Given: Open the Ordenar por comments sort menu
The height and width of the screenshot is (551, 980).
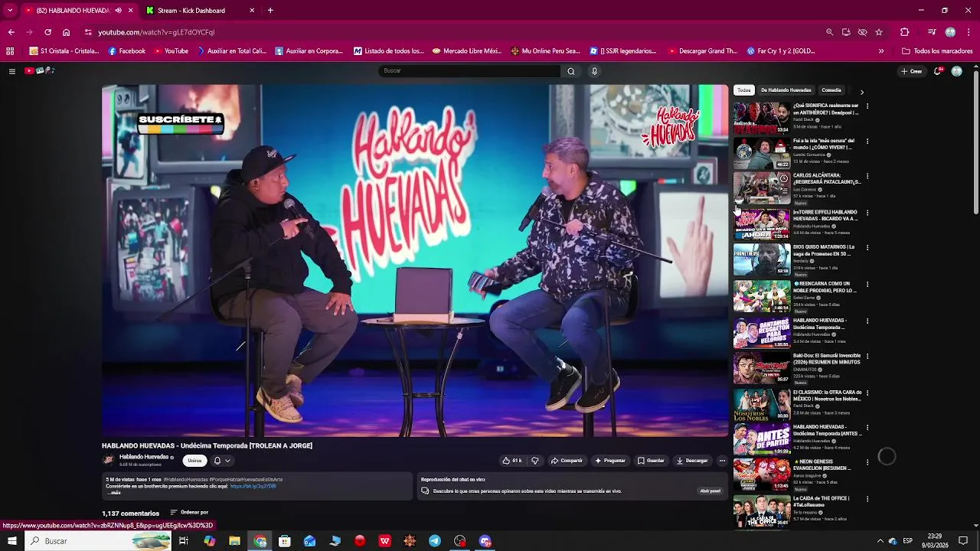Looking at the screenshot, I should coord(189,513).
